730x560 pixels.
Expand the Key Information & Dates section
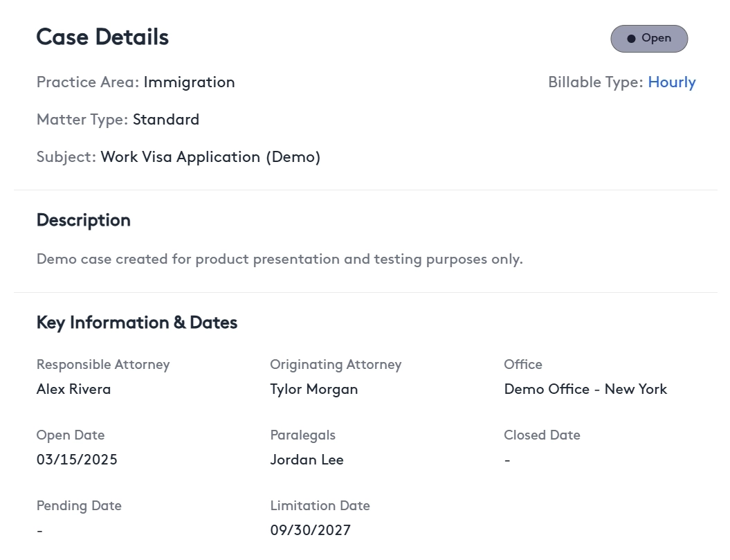[x=136, y=323]
